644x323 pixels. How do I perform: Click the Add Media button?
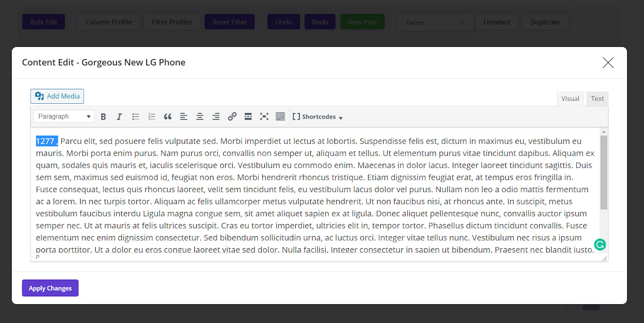(57, 96)
